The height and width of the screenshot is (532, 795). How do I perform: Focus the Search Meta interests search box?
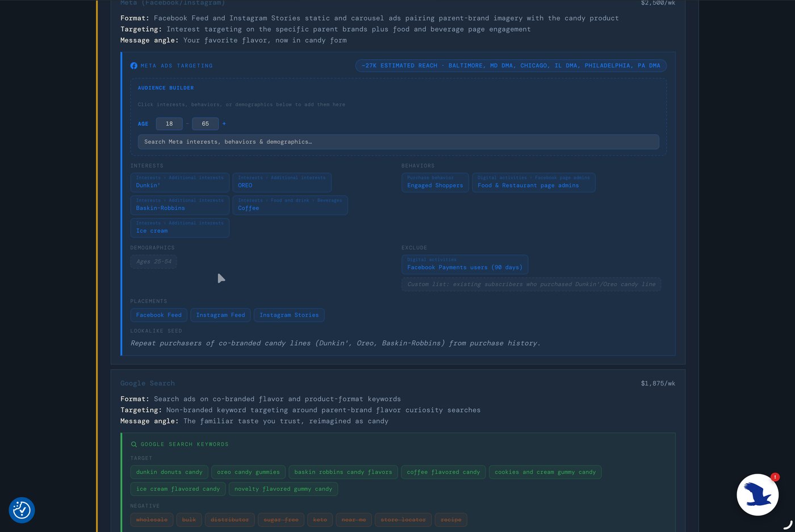(x=398, y=142)
